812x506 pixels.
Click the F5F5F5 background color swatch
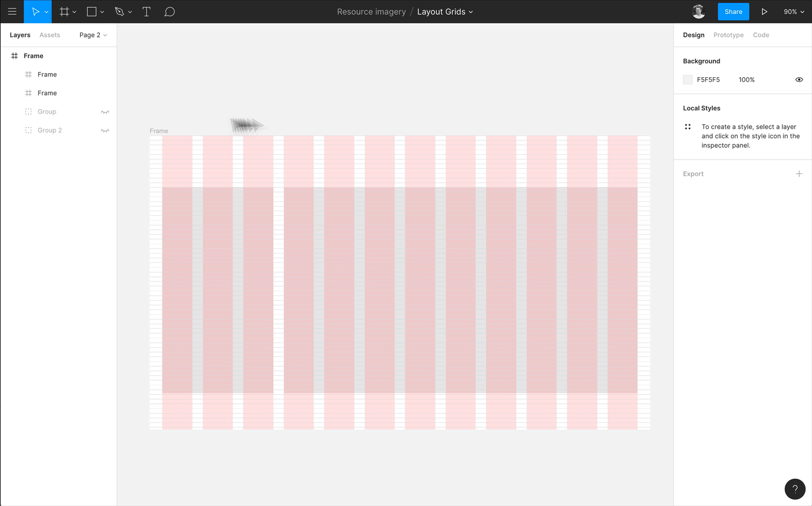tap(688, 79)
